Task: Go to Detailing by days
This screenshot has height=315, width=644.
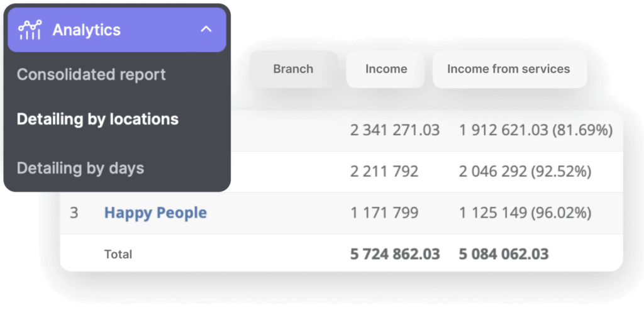Action: click(x=80, y=169)
